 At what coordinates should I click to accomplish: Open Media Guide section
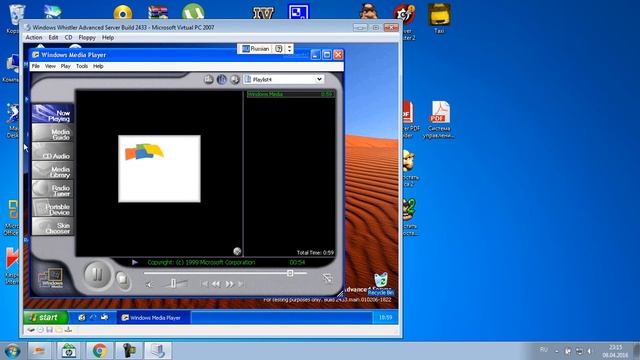(x=53, y=133)
